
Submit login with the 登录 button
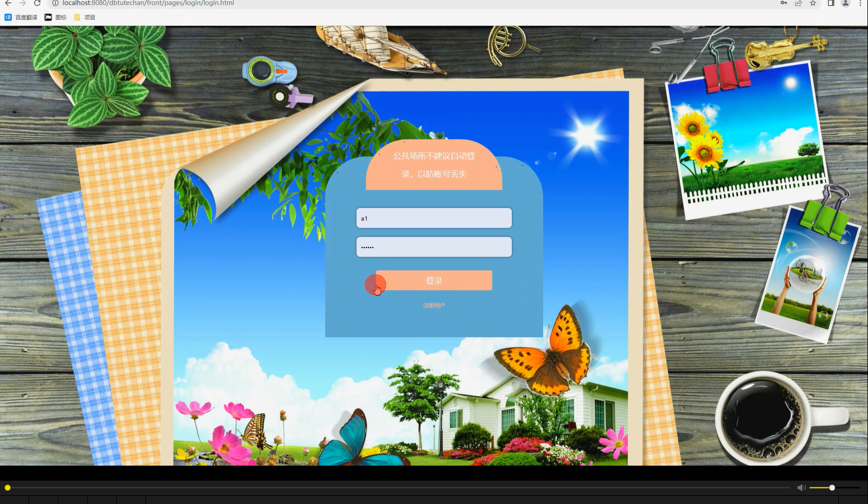(x=434, y=281)
